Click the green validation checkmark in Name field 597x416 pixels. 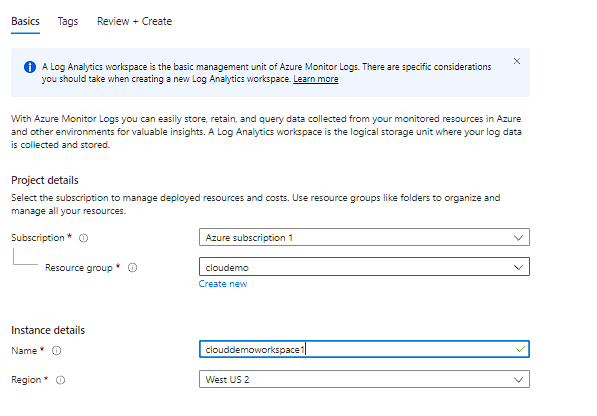tap(520, 349)
